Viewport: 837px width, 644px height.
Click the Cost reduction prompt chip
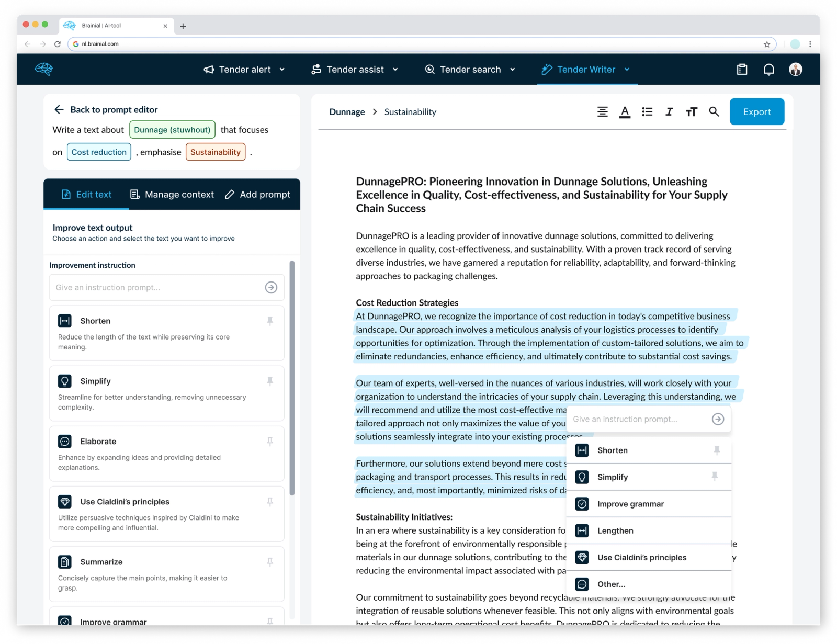click(x=99, y=152)
